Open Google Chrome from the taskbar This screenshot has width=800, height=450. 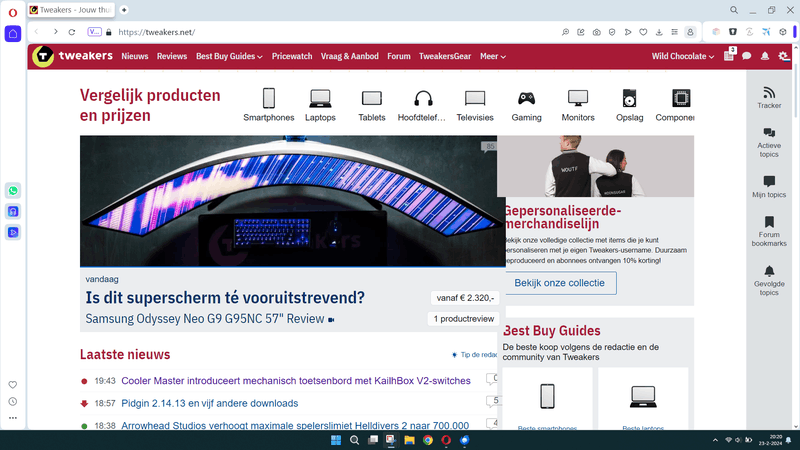(x=428, y=440)
